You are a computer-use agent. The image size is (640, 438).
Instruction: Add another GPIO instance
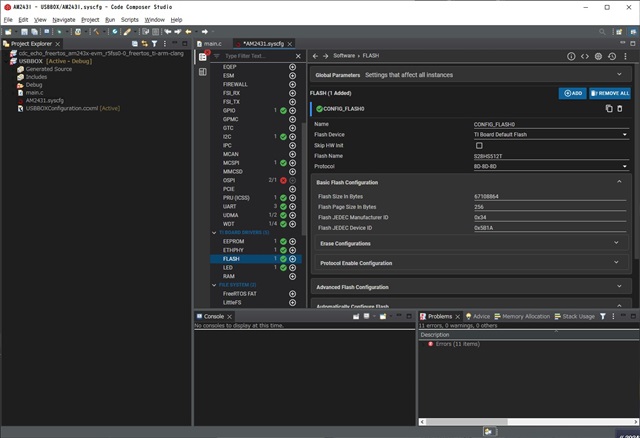click(x=292, y=111)
